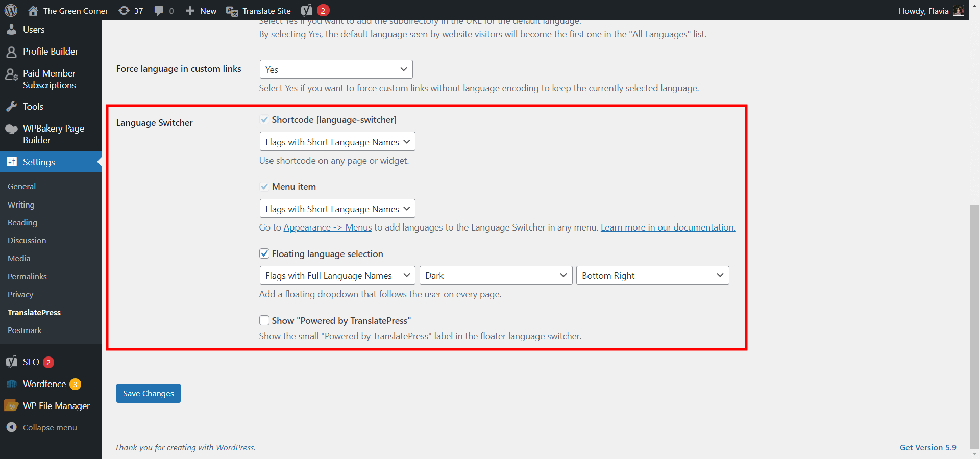Open Force language in custom links dropdown
This screenshot has width=980, height=459.
click(x=336, y=69)
